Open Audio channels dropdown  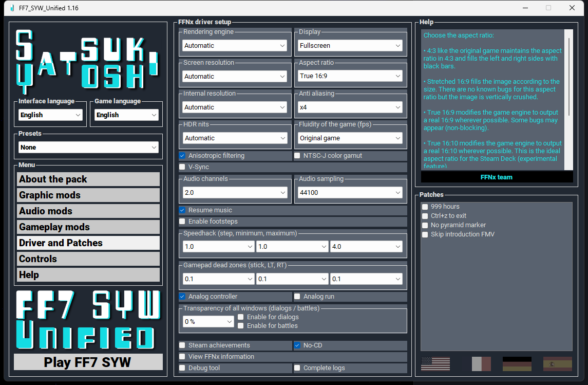click(235, 192)
